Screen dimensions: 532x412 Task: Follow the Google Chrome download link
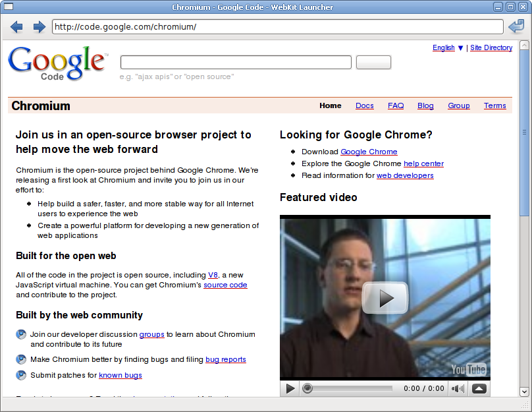click(x=369, y=152)
